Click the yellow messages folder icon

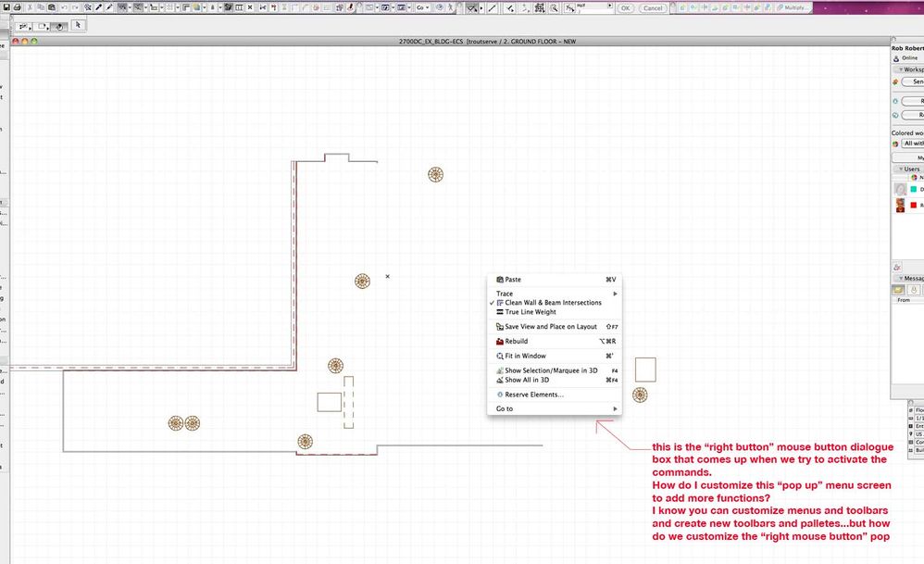tap(898, 290)
